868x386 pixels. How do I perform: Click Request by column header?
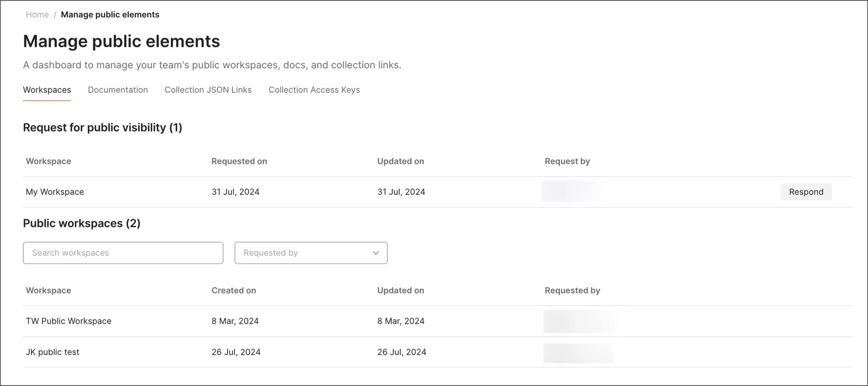(567, 161)
